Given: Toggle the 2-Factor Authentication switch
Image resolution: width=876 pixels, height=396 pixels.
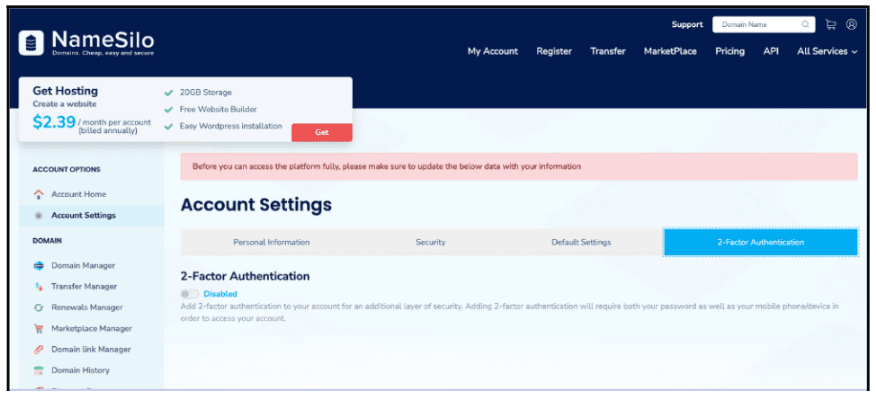Looking at the screenshot, I should (x=189, y=294).
